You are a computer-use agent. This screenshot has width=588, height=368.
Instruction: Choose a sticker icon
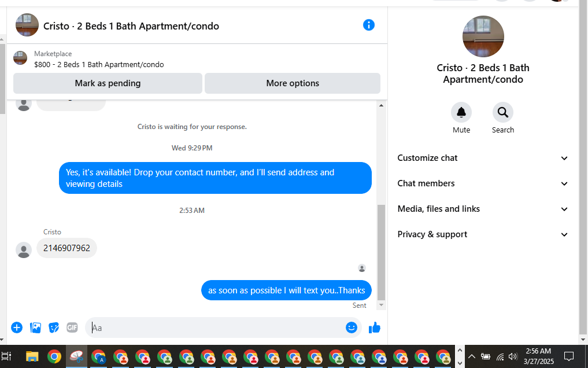tap(54, 327)
